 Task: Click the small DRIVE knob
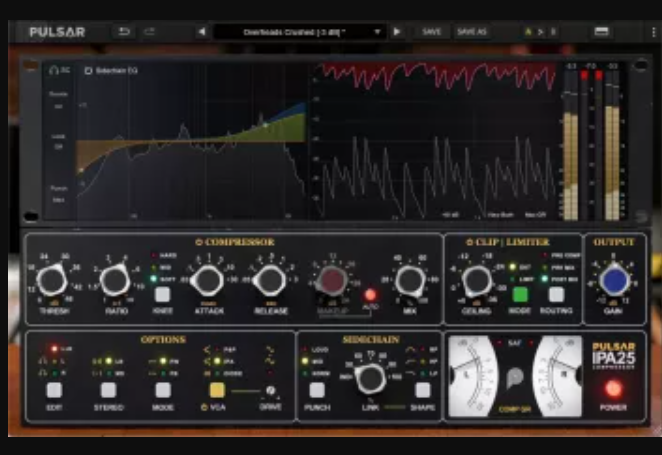pos(271,390)
